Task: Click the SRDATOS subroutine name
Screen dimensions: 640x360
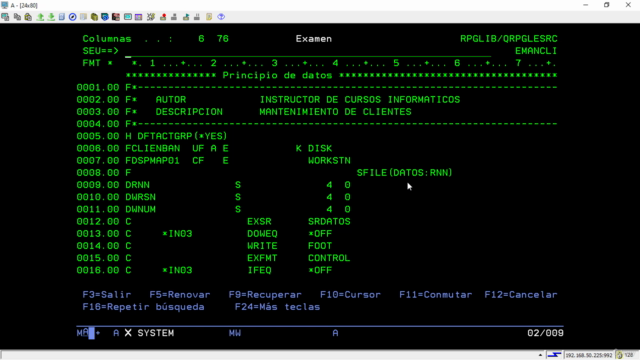Action: click(x=329, y=222)
